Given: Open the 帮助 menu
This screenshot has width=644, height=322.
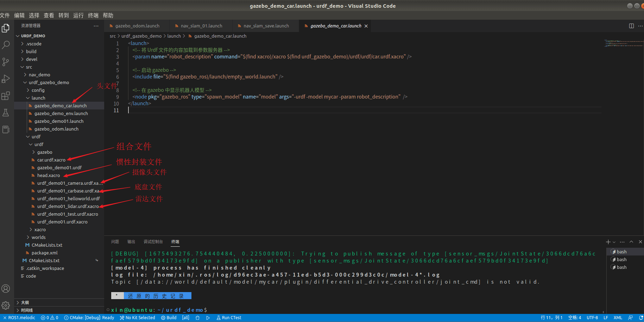Looking at the screenshot, I should click(108, 15).
